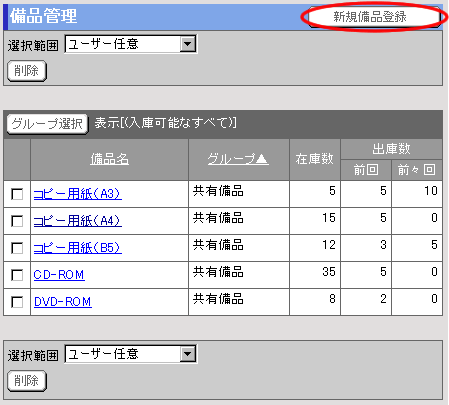
Task: Sort by グループ▲ column header
Action: coord(238,159)
